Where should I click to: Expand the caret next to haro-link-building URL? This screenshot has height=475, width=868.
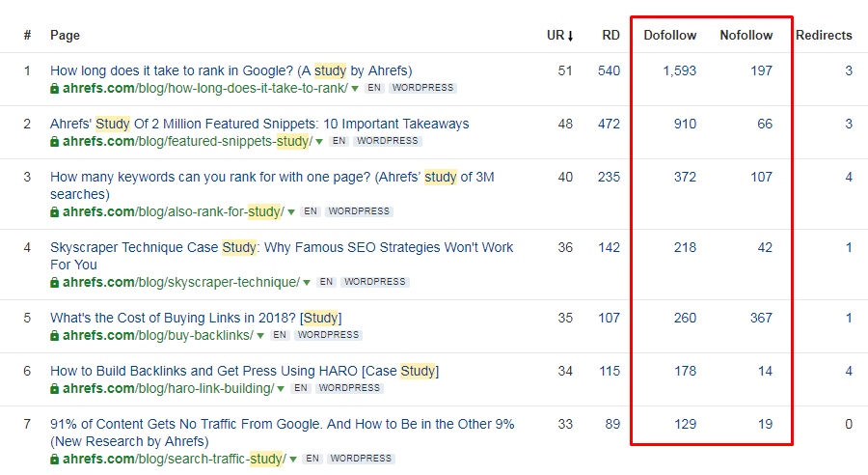point(281,388)
